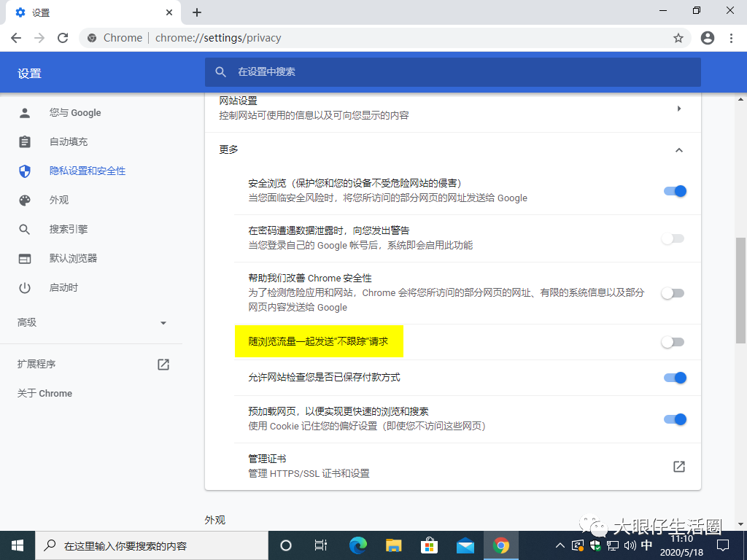Open Mail app from taskbar

(465, 545)
